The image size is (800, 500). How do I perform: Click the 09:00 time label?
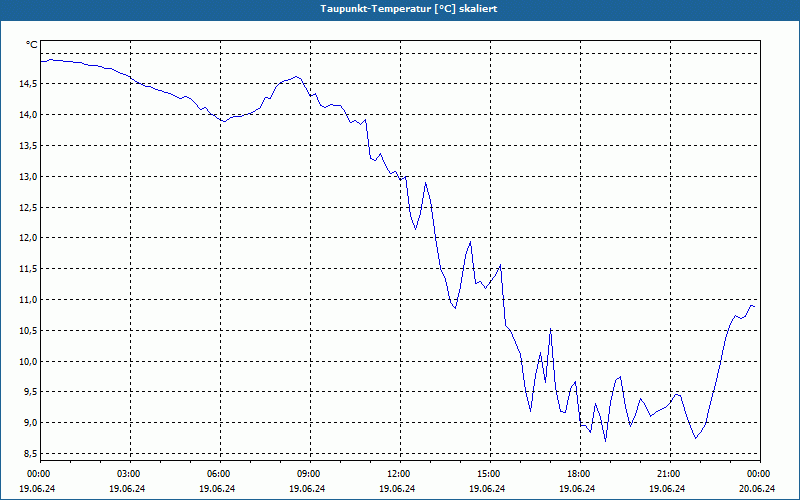[307, 474]
